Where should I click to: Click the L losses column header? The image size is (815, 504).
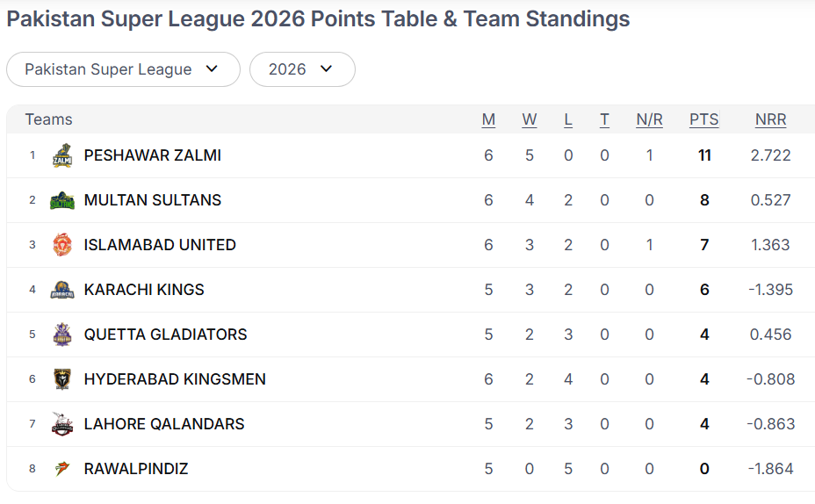tap(568, 119)
